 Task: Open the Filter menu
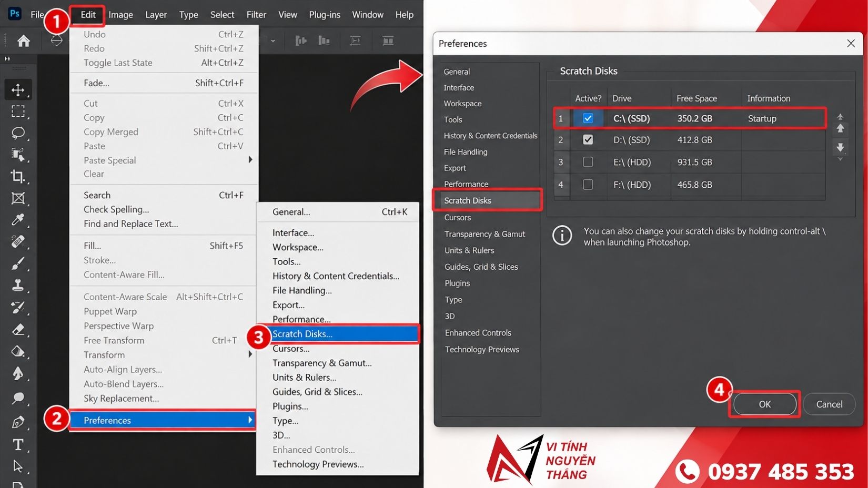[x=256, y=15]
